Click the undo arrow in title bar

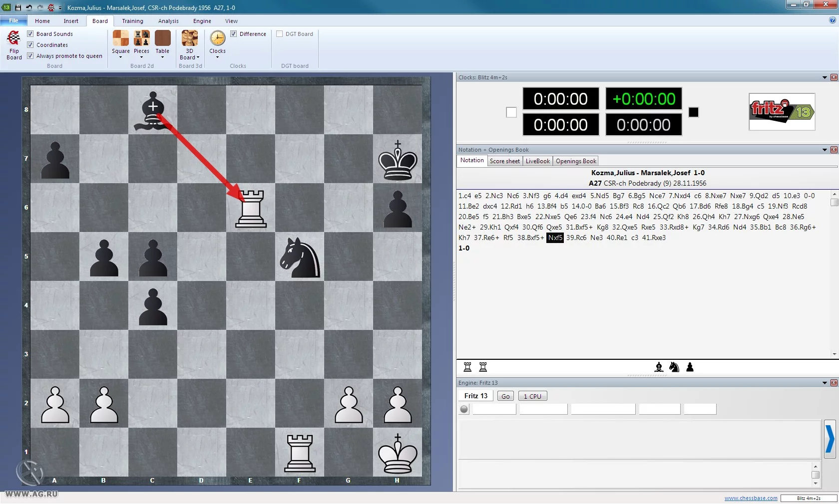coord(29,7)
